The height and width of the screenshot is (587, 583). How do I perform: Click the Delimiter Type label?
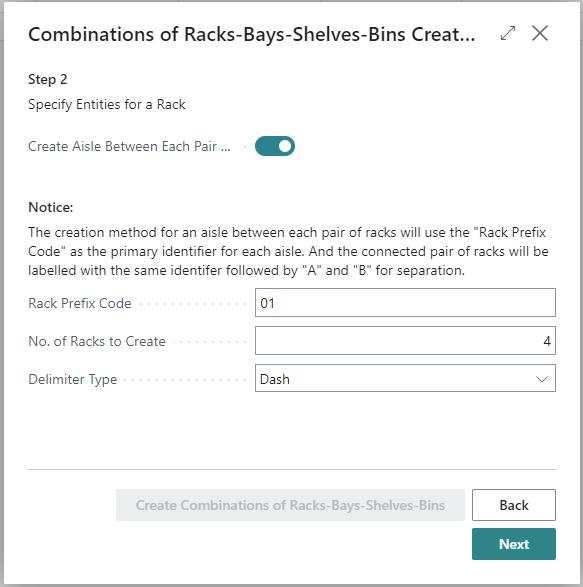(x=73, y=379)
